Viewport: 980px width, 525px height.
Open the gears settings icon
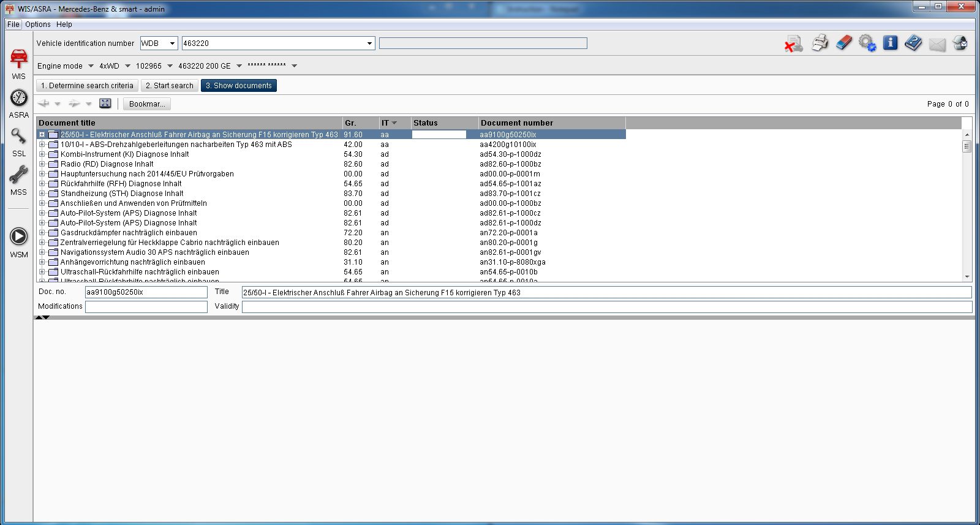[867, 43]
